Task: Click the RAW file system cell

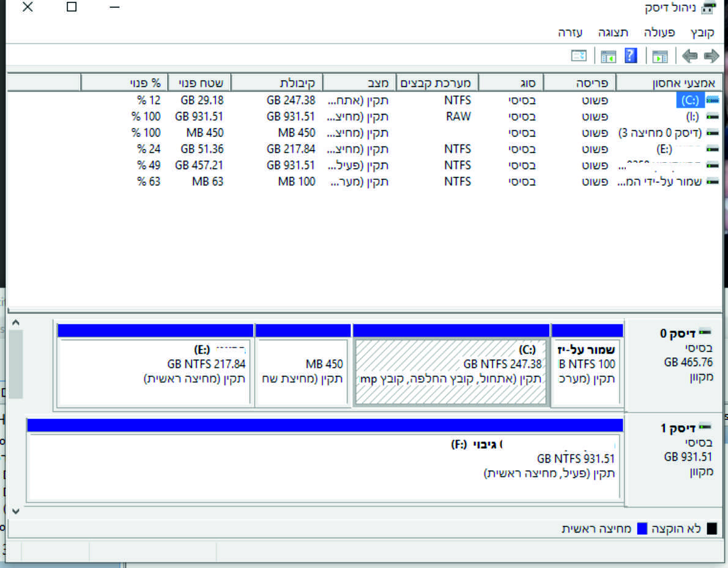Action: [x=458, y=116]
